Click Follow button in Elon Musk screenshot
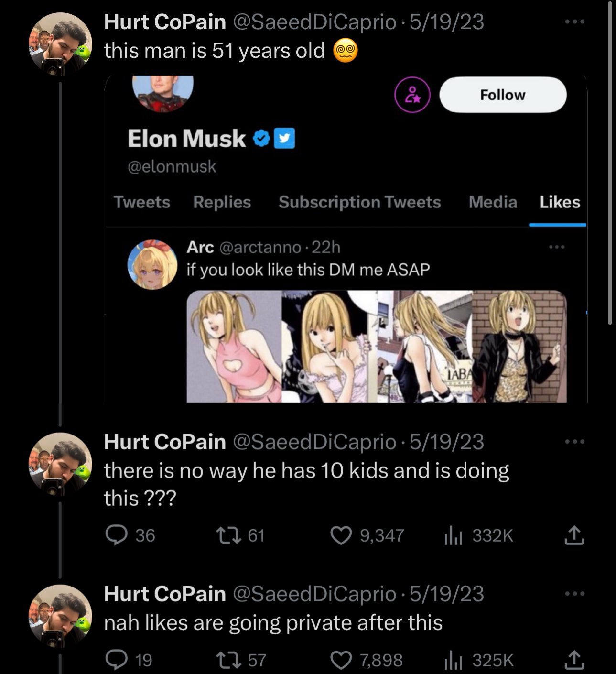 tap(503, 95)
